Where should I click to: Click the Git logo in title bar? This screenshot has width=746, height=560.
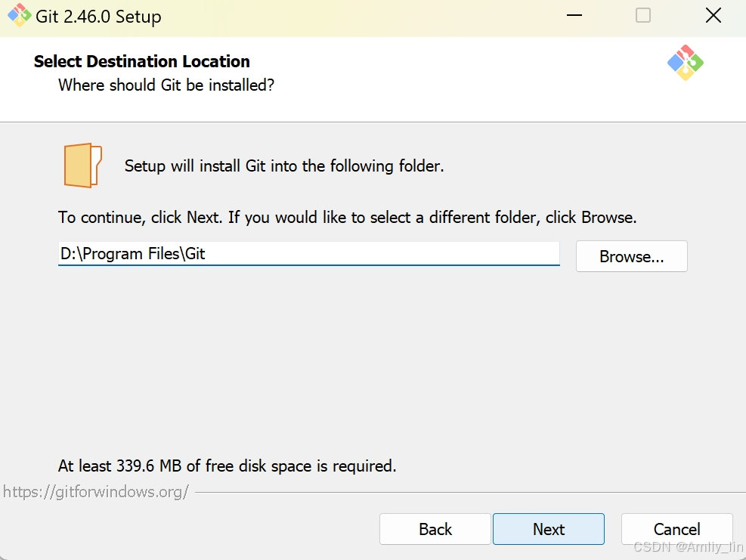pos(19,15)
